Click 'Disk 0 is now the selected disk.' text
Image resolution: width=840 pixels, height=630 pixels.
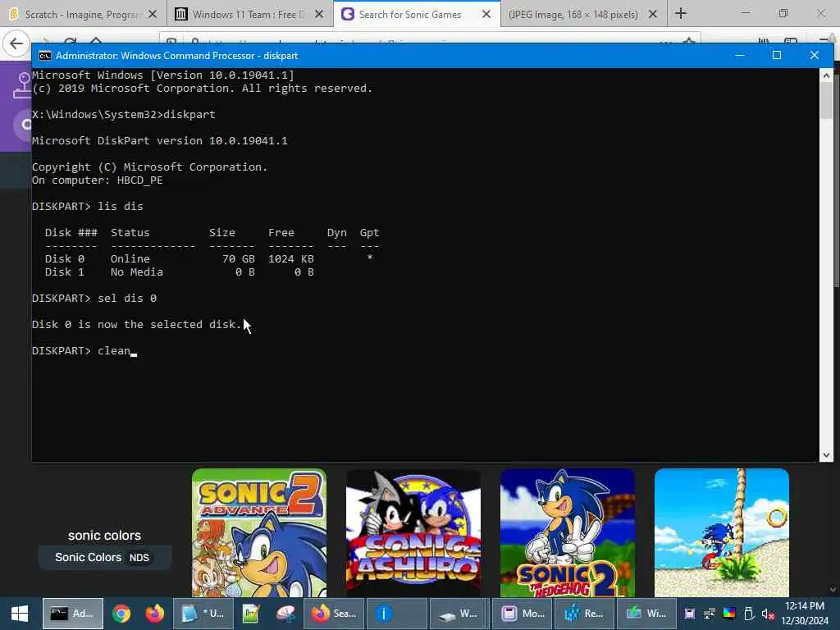click(137, 325)
